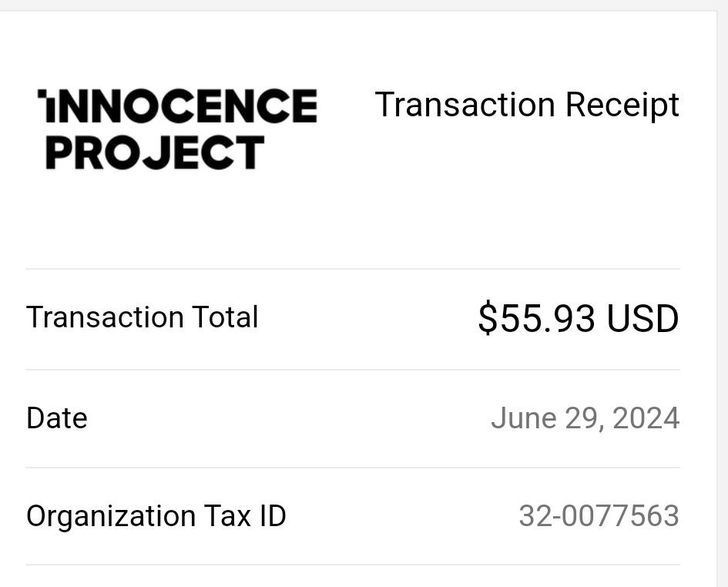728x587 pixels.
Task: Click the word INNOCENCE in the logo
Action: click(177, 106)
